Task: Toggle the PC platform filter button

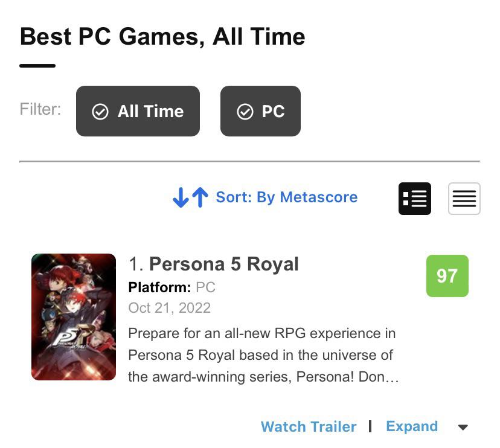Action: [260, 111]
